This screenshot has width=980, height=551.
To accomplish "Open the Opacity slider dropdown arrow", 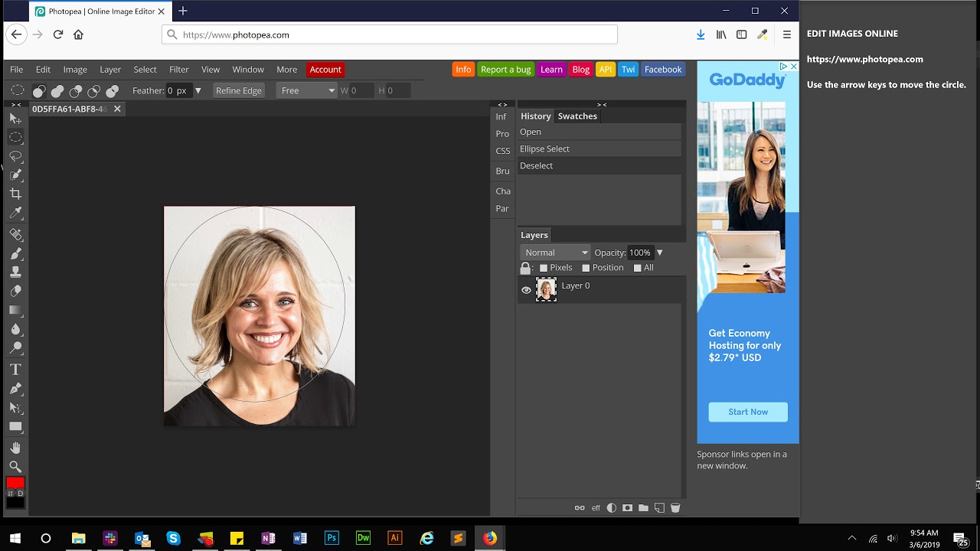I will [x=660, y=253].
